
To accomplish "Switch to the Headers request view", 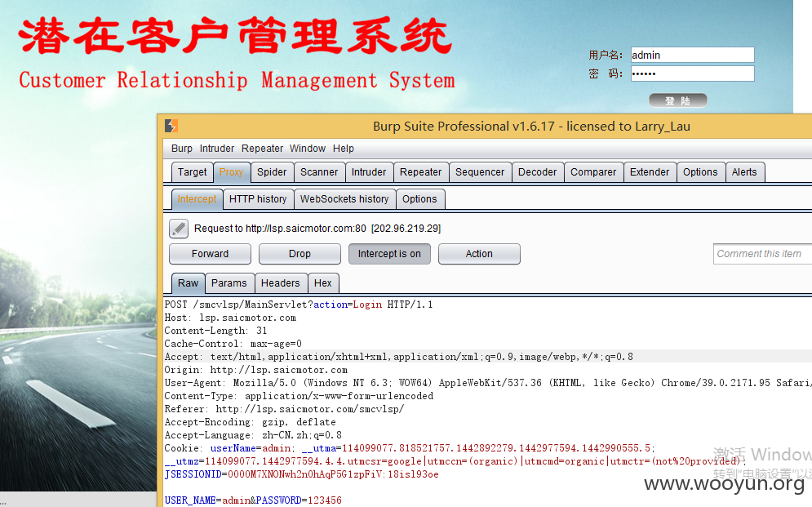I will coord(280,283).
